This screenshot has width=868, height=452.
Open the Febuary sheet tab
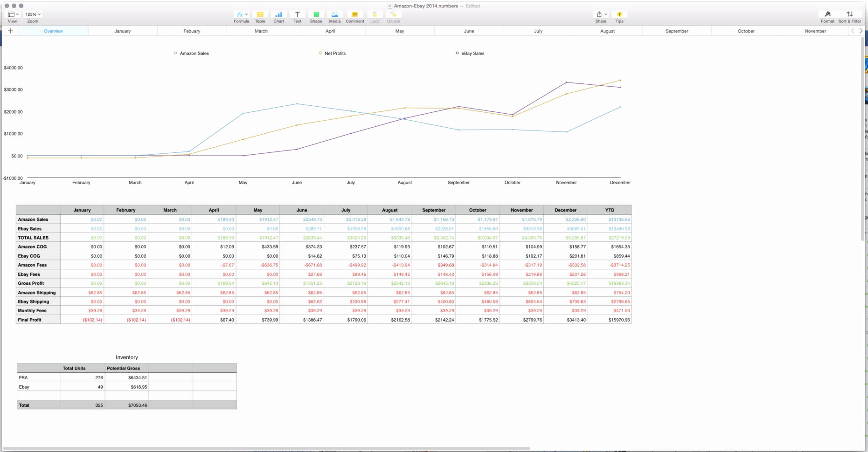[192, 31]
